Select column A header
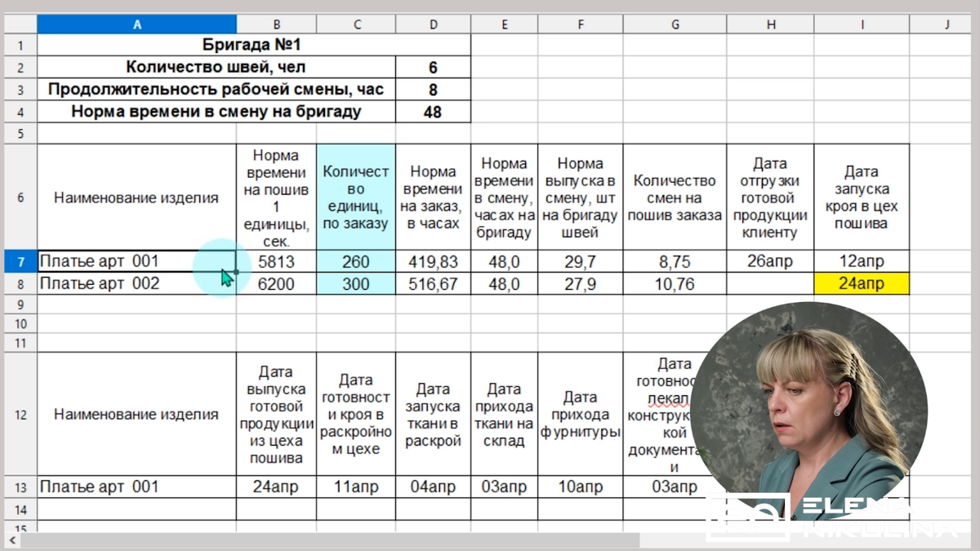The height and width of the screenshot is (551, 980). click(x=137, y=24)
